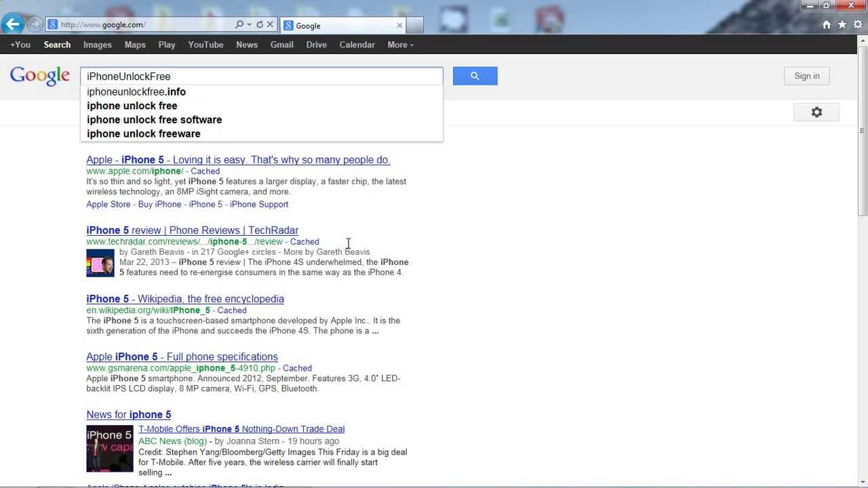868x488 pixels.
Task: Close the Google tab
Action: 399,25
